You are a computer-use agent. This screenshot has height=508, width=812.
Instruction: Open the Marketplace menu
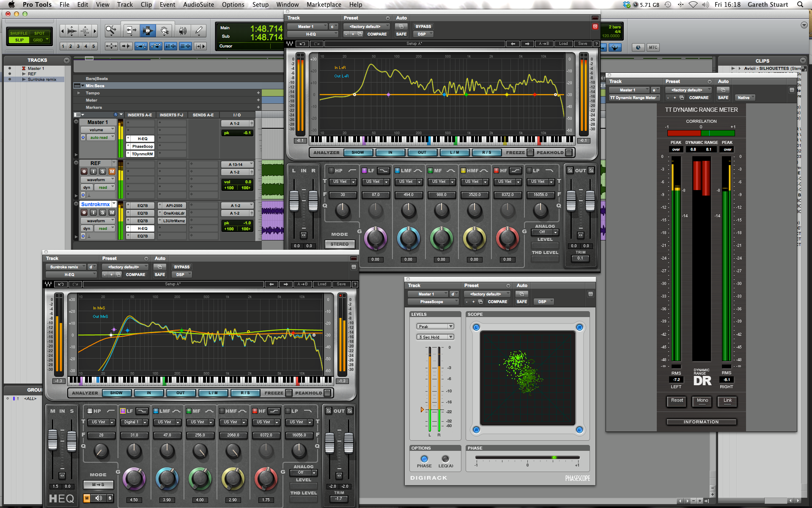point(324,5)
